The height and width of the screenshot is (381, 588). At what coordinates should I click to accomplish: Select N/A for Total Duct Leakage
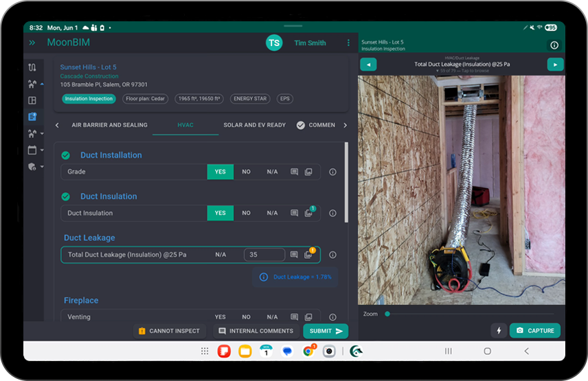(220, 255)
